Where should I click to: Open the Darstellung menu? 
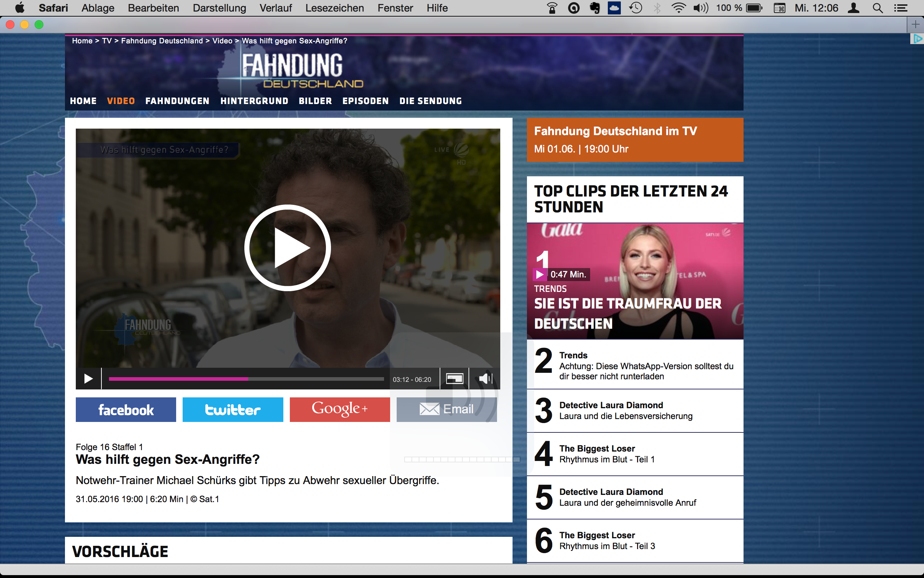point(219,8)
